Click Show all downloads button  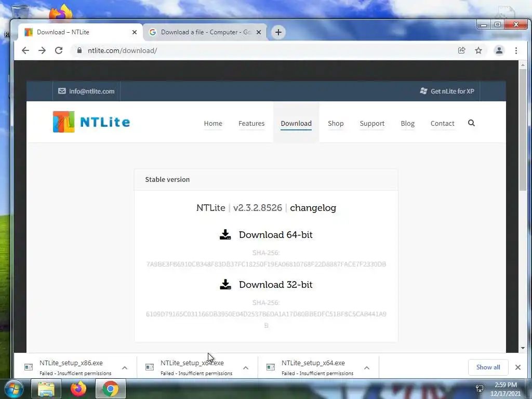488,367
